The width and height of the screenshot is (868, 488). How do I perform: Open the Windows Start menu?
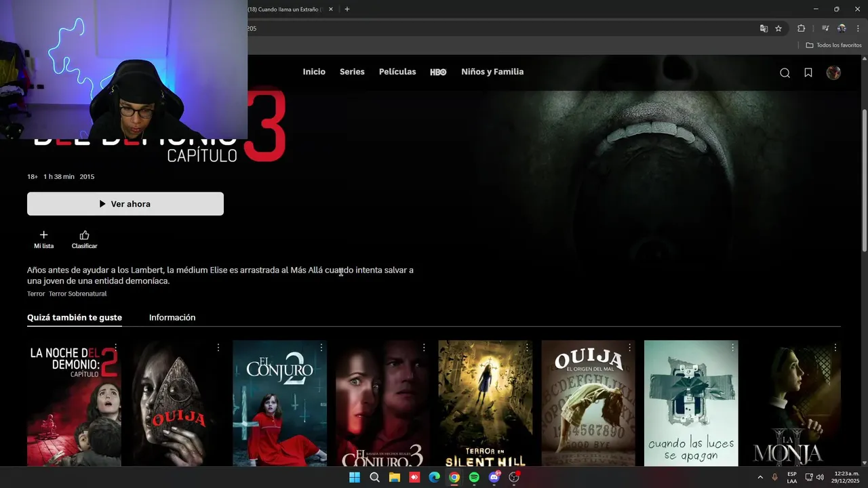[x=355, y=477]
